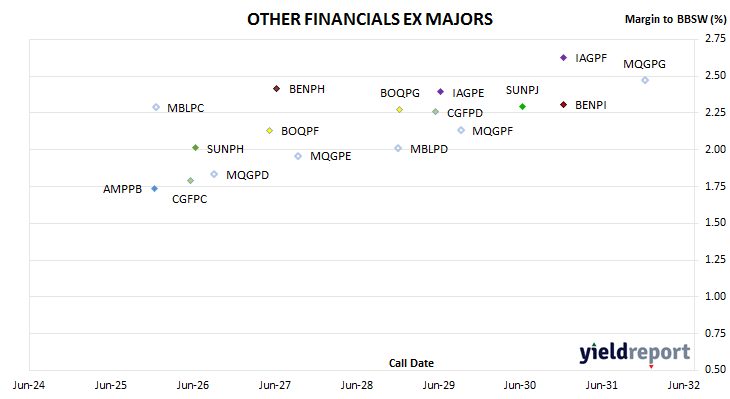Select the AMPPB blue diamond marker
This screenshot has width=730, height=399.
[x=155, y=189]
